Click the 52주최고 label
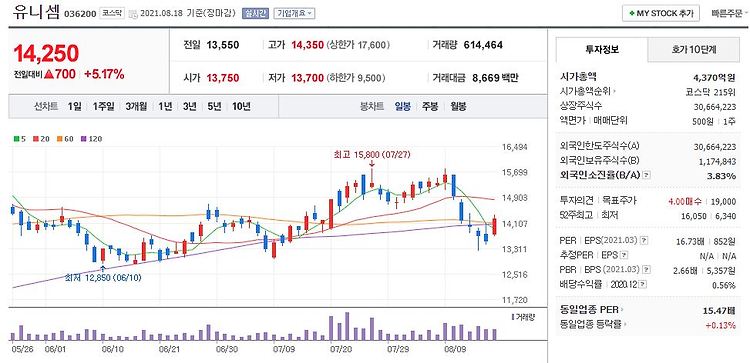The width and height of the screenshot is (750, 363). click(x=576, y=216)
